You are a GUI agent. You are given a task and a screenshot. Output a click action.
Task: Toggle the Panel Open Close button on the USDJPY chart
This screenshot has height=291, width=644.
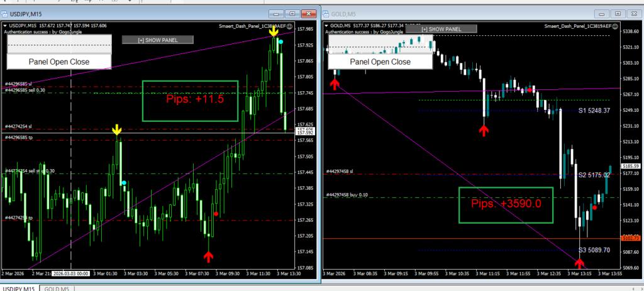(x=59, y=62)
